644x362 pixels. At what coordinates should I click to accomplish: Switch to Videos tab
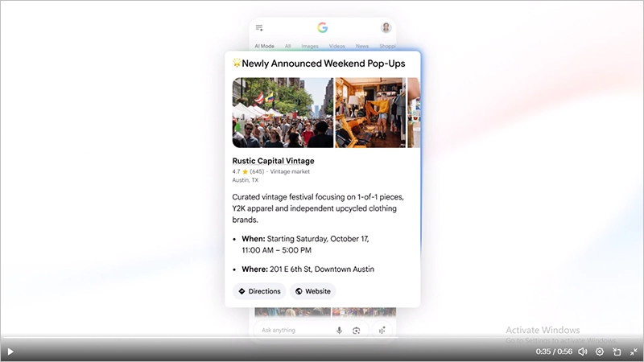tap(336, 46)
